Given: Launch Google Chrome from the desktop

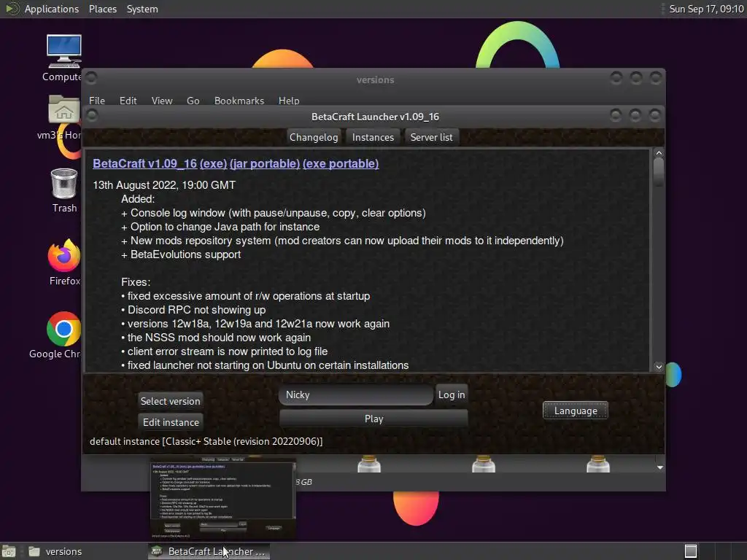Looking at the screenshot, I should point(63,329).
